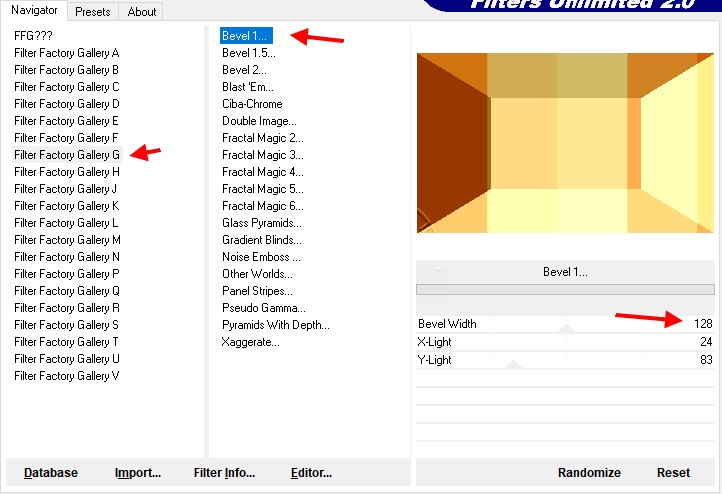
Task: Select Filter Factory Gallery L
Action: pyautogui.click(x=67, y=223)
